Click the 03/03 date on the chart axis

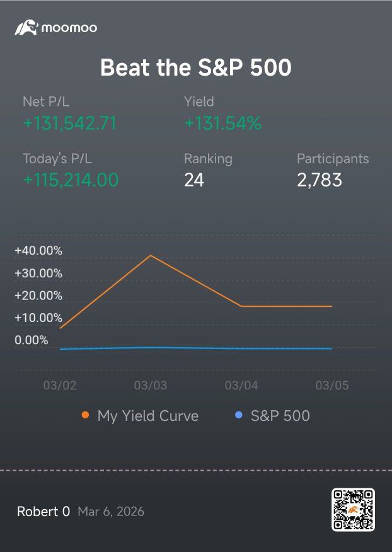pos(151,385)
